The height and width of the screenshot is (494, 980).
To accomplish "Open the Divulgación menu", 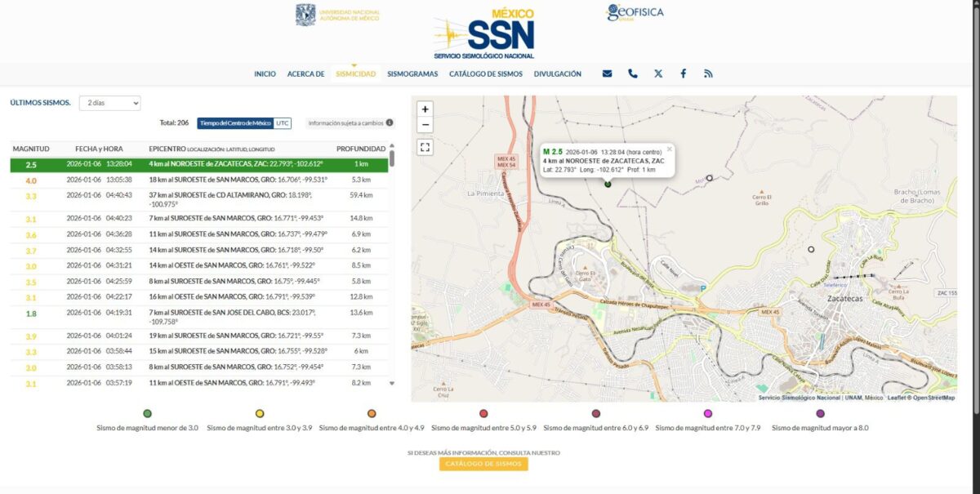I will pos(558,73).
